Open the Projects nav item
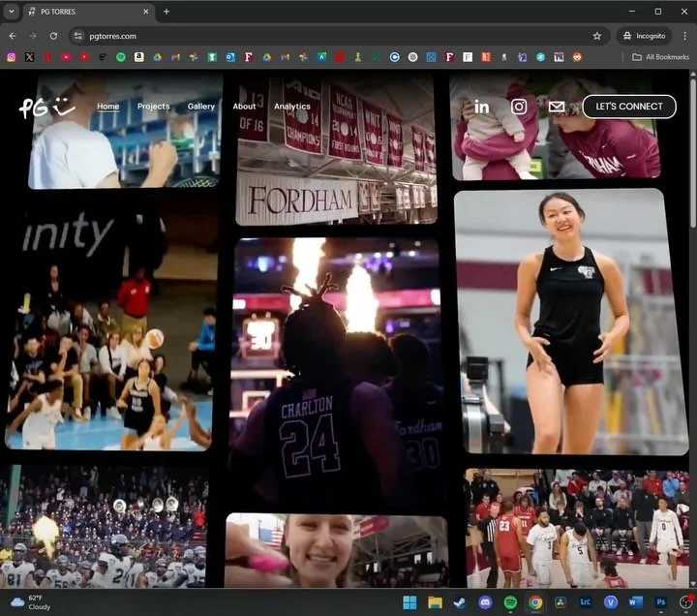The width and height of the screenshot is (697, 616). point(153,107)
